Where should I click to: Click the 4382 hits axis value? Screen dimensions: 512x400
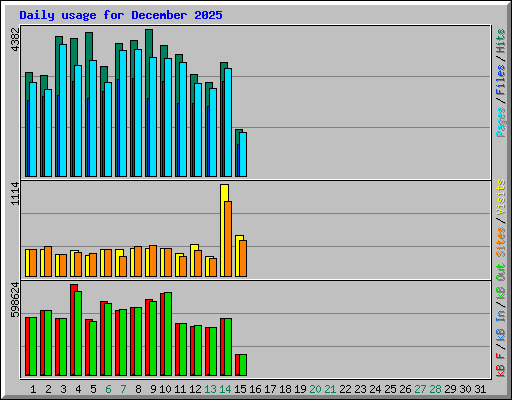coord(15,39)
